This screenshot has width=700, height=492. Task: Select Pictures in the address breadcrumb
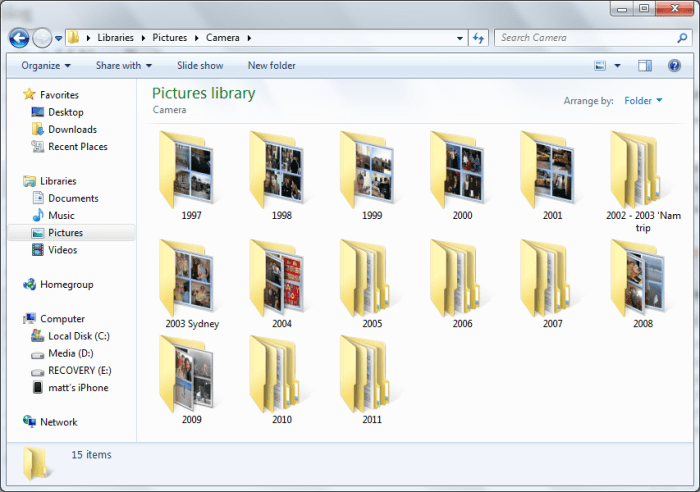click(170, 38)
